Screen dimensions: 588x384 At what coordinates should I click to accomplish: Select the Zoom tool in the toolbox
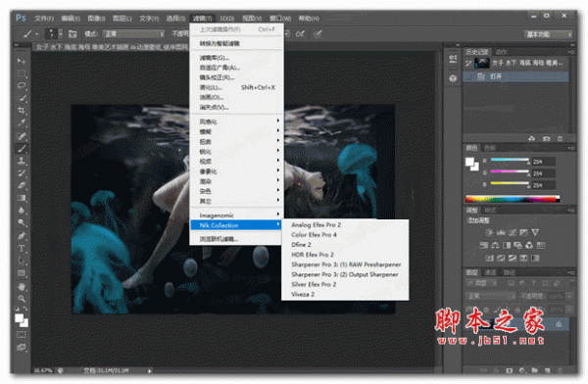pos(22,299)
